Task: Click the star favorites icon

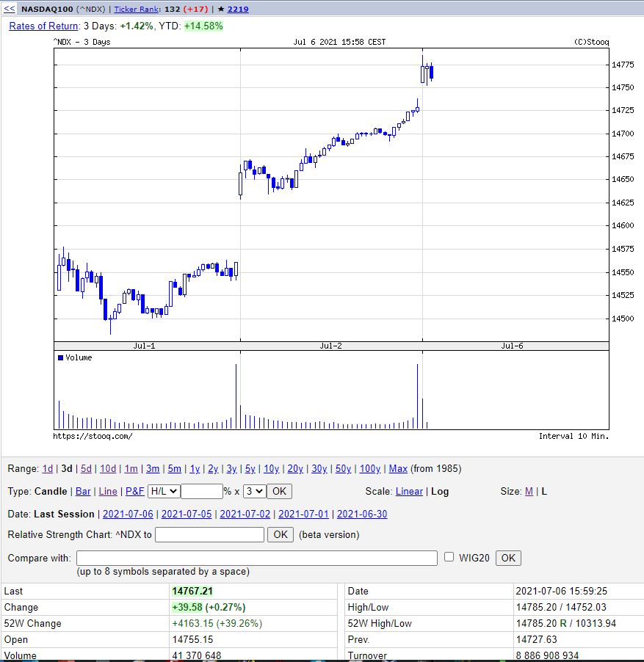Action: click(221, 9)
